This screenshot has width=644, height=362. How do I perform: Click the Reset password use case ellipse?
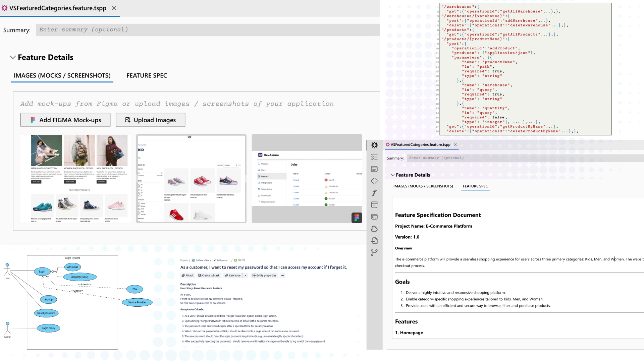coord(46,313)
